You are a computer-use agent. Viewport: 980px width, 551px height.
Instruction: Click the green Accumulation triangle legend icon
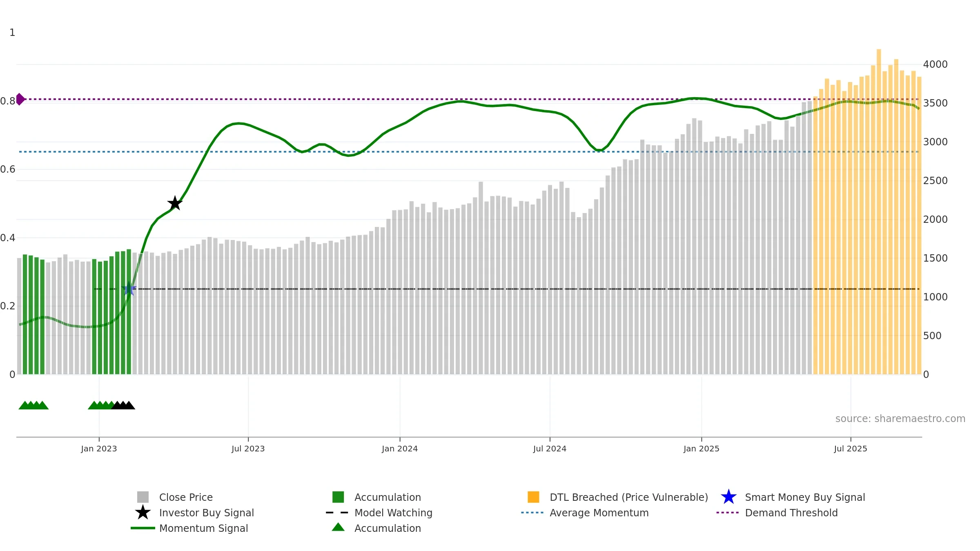click(338, 527)
